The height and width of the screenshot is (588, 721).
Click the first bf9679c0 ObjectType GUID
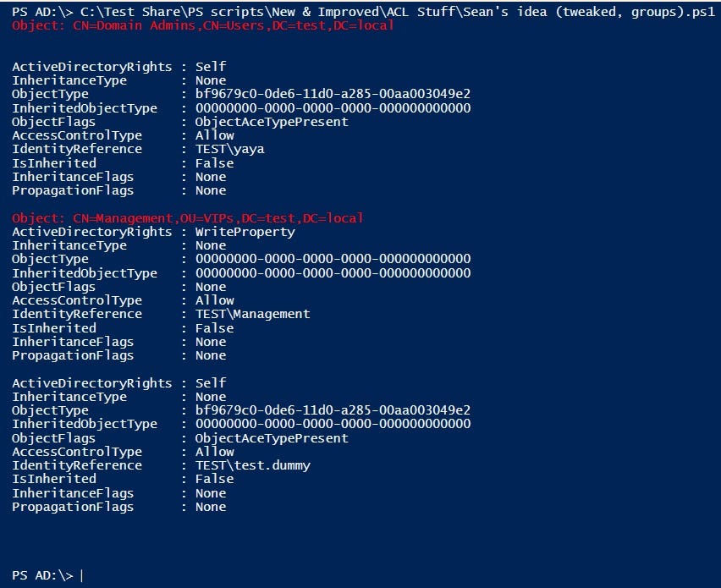tap(333, 94)
